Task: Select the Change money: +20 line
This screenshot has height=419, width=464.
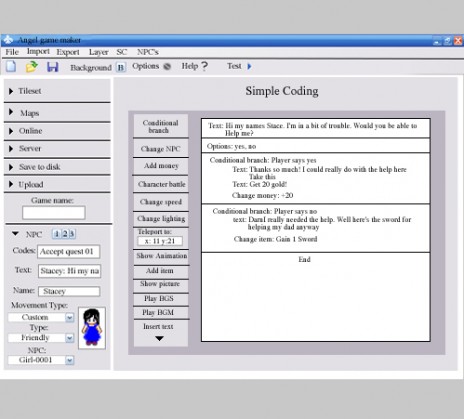Action: click(x=262, y=196)
